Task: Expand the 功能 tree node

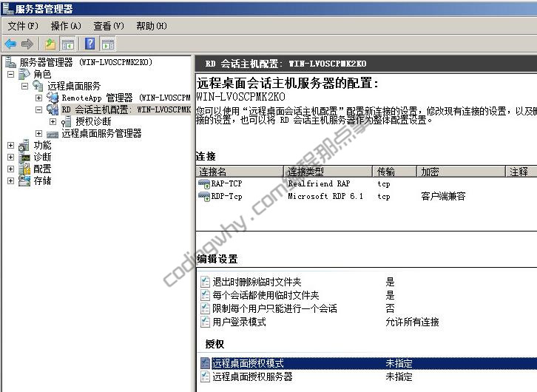Action: [x=10, y=145]
